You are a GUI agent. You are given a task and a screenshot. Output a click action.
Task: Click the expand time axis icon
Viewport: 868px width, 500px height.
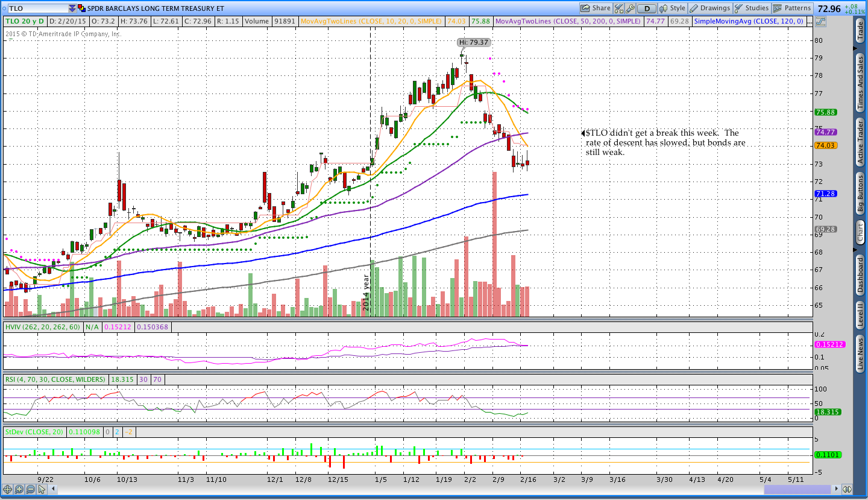click(847, 489)
